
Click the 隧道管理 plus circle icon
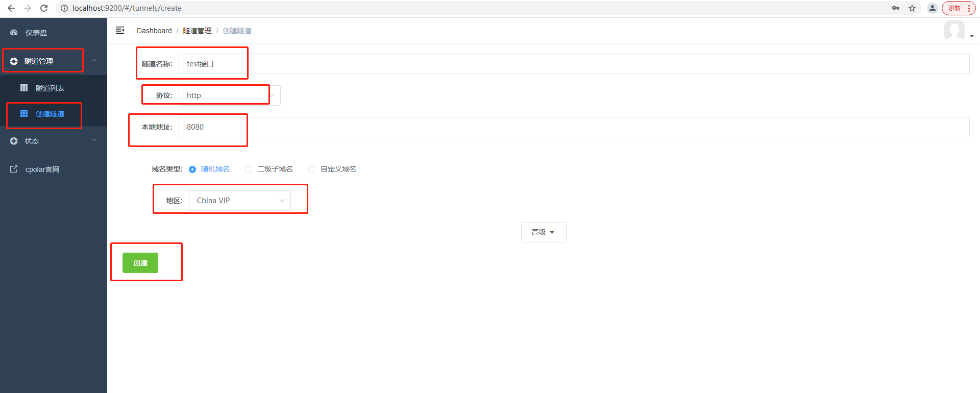[14, 61]
